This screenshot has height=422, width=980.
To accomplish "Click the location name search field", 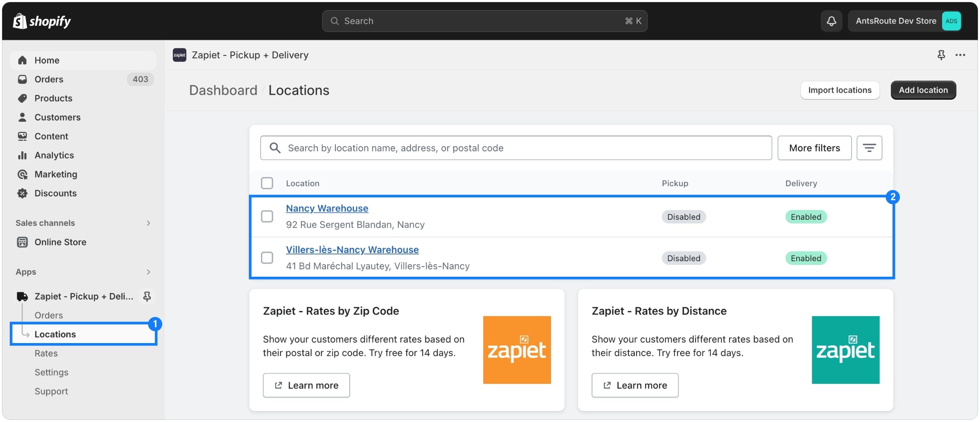I will click(516, 148).
